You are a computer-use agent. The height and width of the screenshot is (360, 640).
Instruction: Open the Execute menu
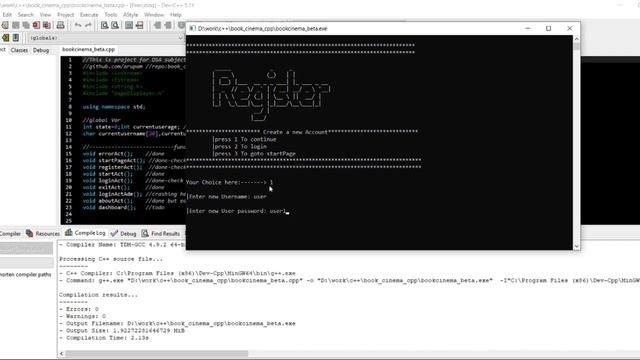click(89, 15)
